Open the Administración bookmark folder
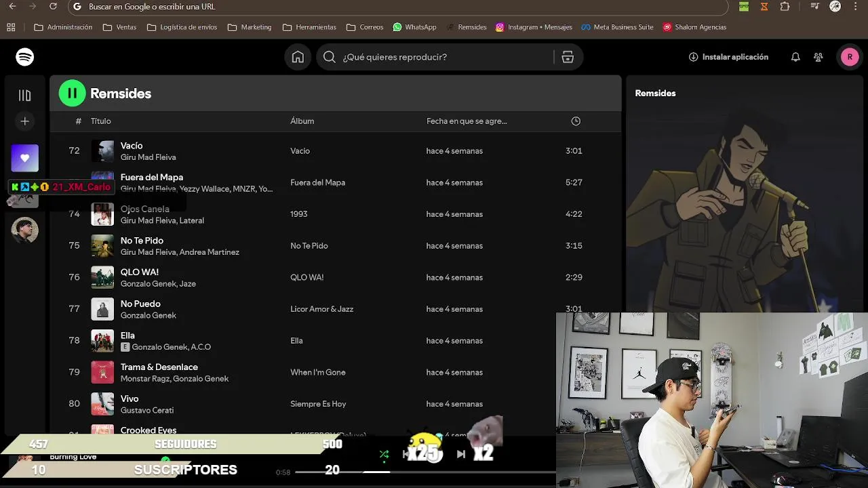 [63, 27]
